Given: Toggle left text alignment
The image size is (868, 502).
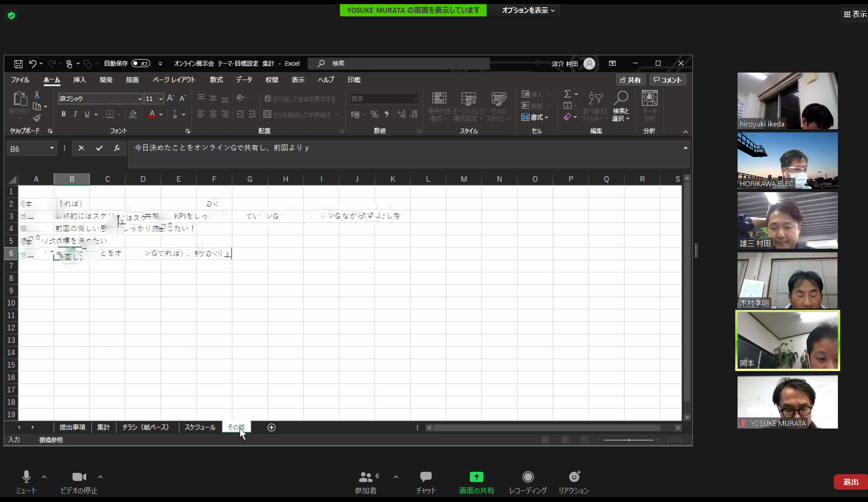Looking at the screenshot, I should tap(201, 114).
